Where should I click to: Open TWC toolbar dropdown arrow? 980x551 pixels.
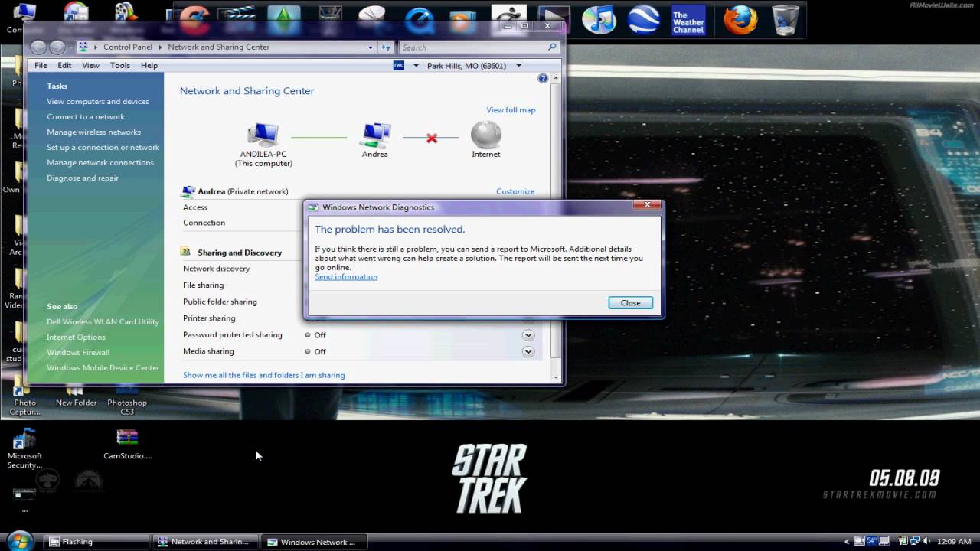(416, 66)
